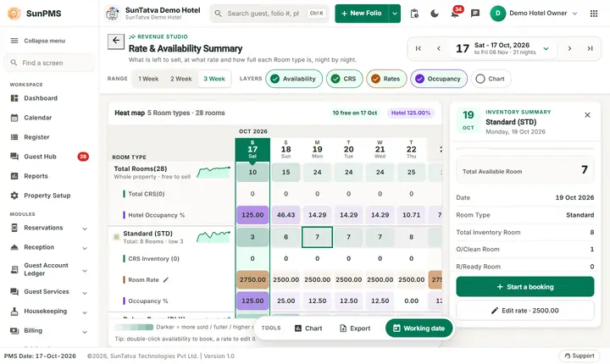Click Total Rooms cell 15 for Sun 18
610x364 pixels.
(x=286, y=172)
